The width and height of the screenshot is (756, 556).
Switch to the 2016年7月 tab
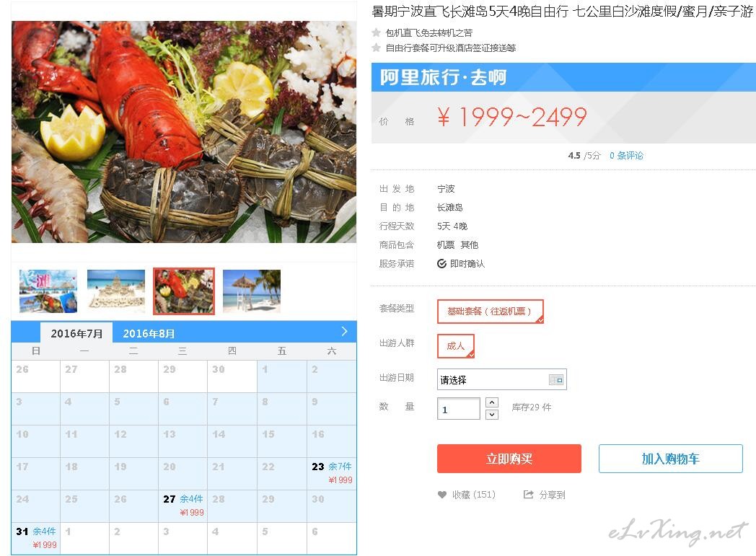pyautogui.click(x=76, y=333)
